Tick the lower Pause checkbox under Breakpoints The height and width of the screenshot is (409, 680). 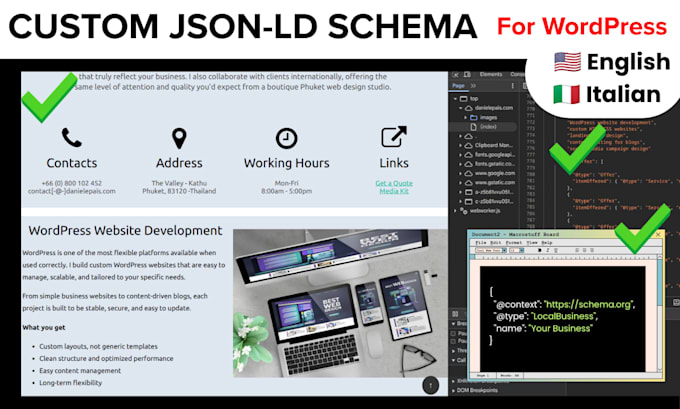(453, 341)
